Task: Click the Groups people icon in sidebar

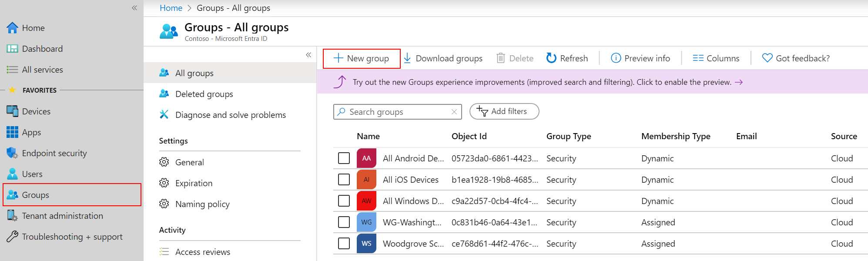Action: click(12, 195)
